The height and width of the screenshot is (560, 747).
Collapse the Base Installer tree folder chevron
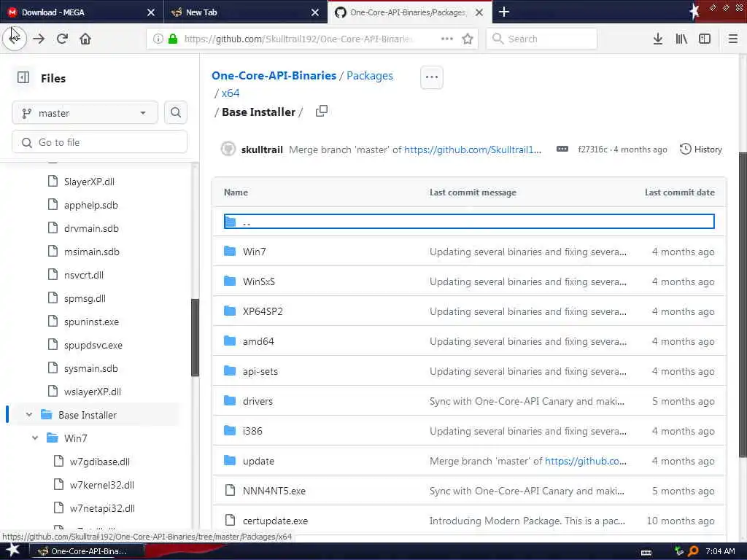pos(29,415)
